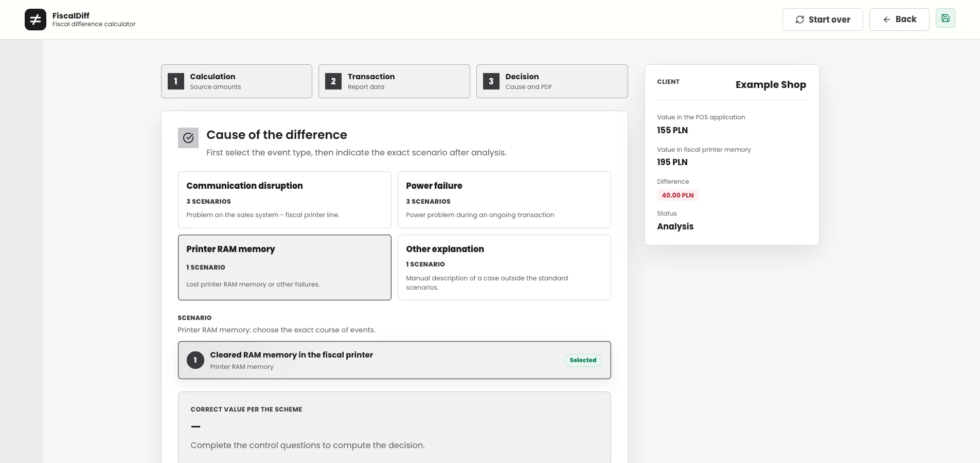
Task: Click the Selected badge on the scenario
Action: click(583, 360)
